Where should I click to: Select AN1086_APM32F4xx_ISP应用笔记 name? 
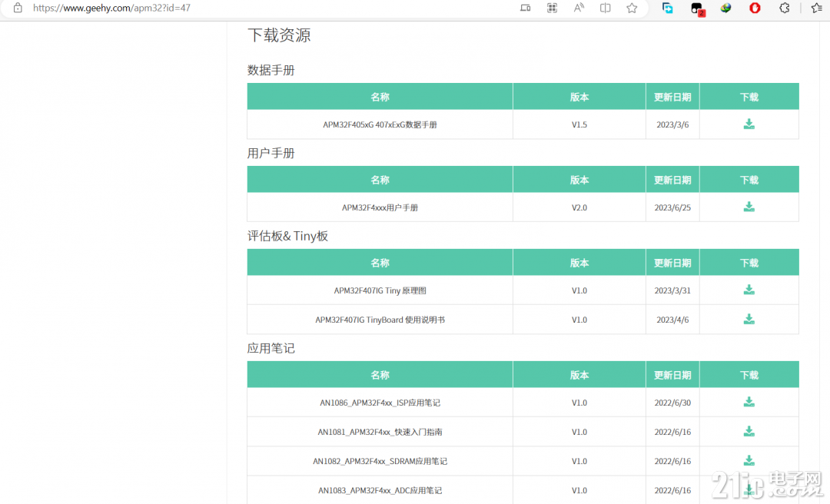click(380, 403)
